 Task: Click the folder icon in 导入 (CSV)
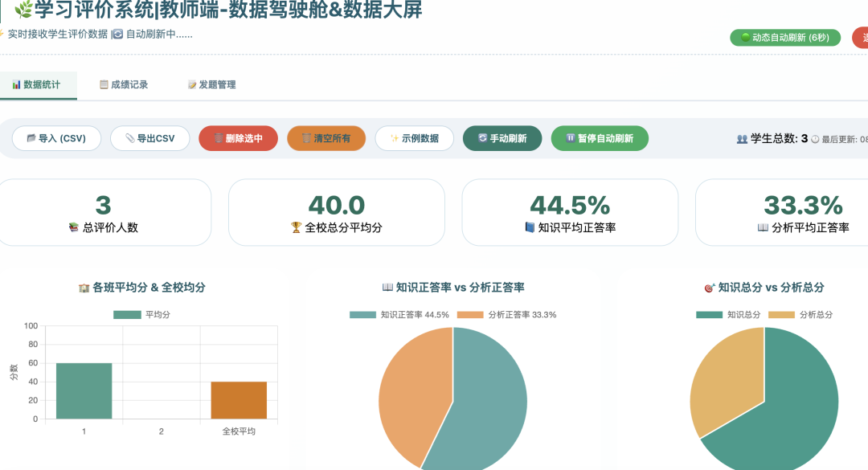coord(31,138)
